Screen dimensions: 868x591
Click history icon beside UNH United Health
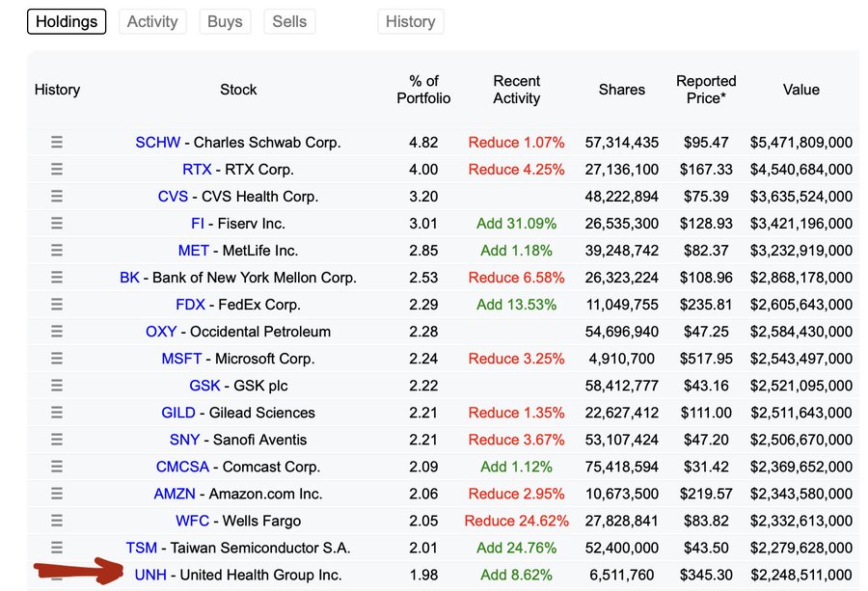(x=56, y=575)
